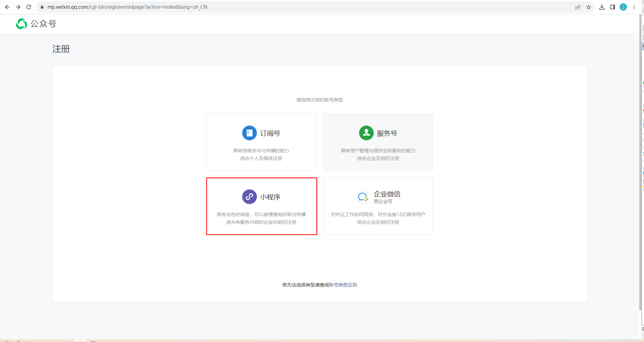
Task: Click 适合个人及媒体注册 under 订阅号
Action: pos(261,158)
